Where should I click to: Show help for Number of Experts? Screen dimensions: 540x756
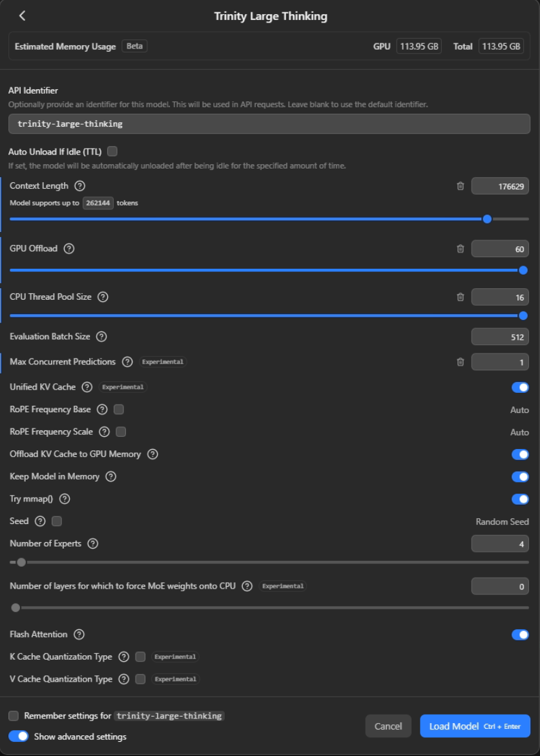(x=92, y=544)
